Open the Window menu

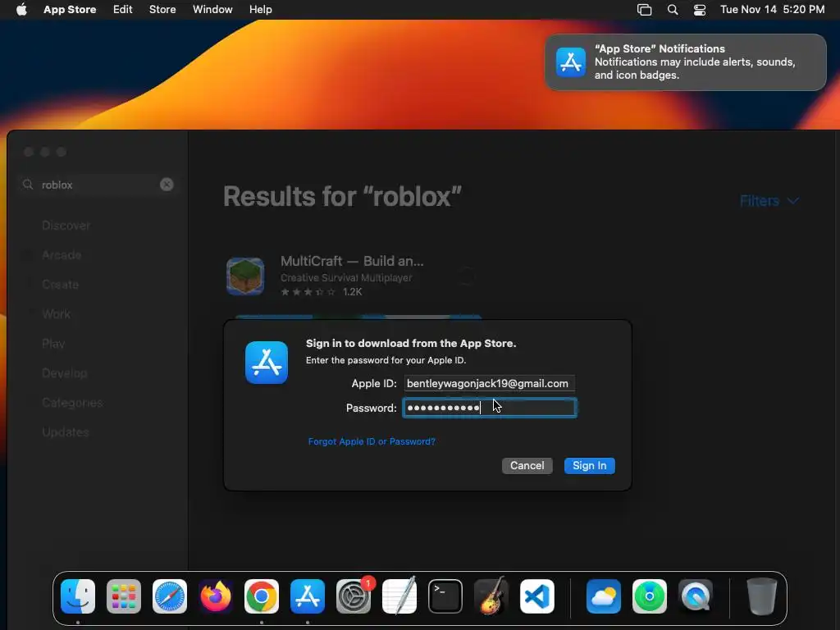click(212, 10)
